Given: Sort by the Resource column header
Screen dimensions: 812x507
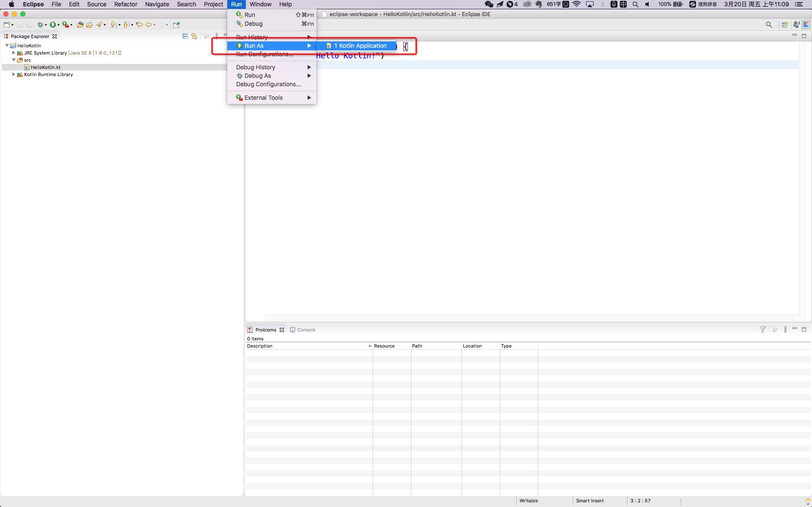Looking at the screenshot, I should click(x=392, y=346).
